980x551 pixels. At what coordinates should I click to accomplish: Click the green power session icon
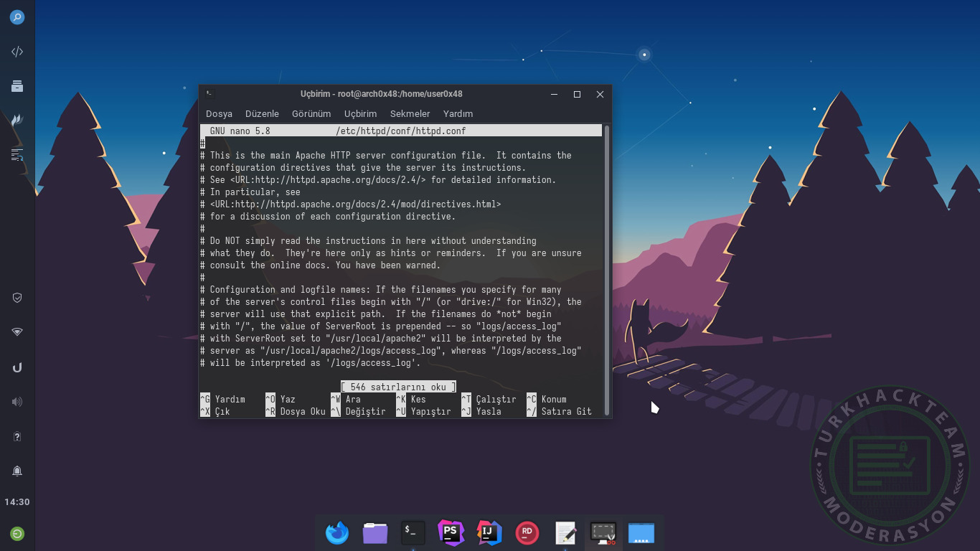17,533
